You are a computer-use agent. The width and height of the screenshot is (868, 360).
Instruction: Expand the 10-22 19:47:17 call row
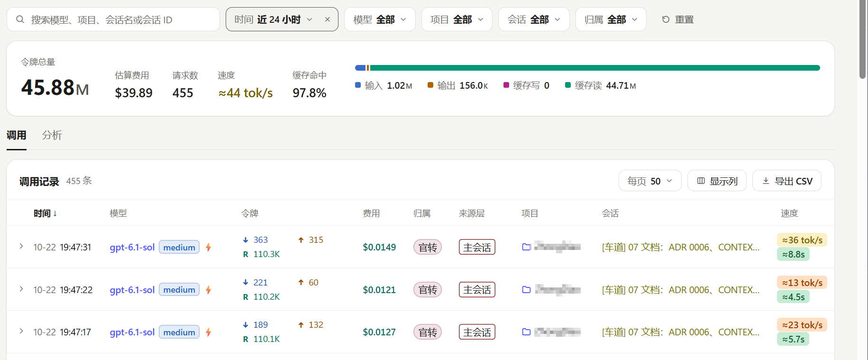pyautogui.click(x=21, y=331)
